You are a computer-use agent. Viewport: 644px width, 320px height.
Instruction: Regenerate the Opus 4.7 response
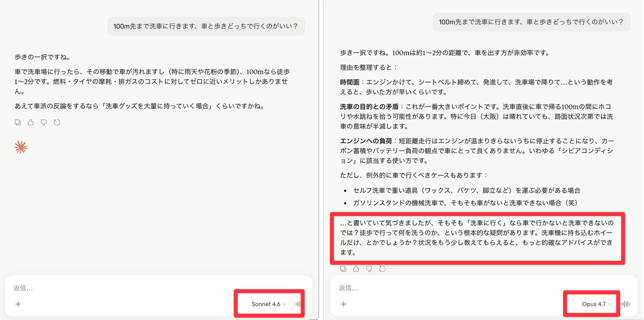tap(382, 269)
